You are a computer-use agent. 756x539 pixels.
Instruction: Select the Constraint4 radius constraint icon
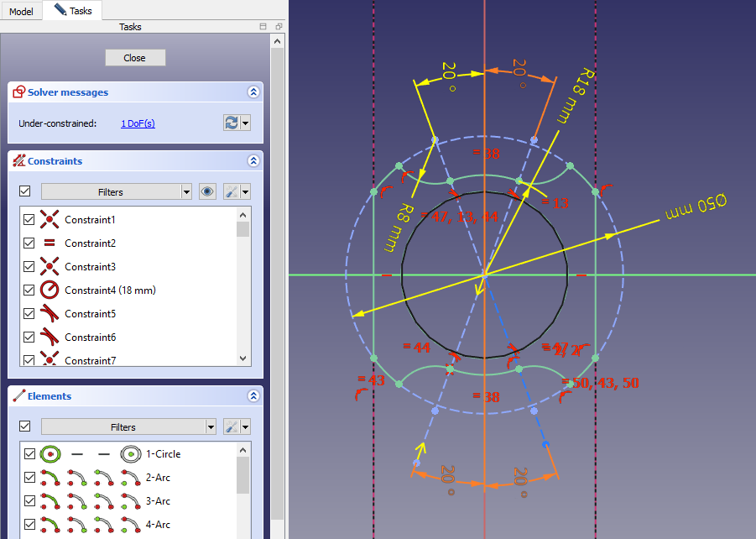(50, 290)
